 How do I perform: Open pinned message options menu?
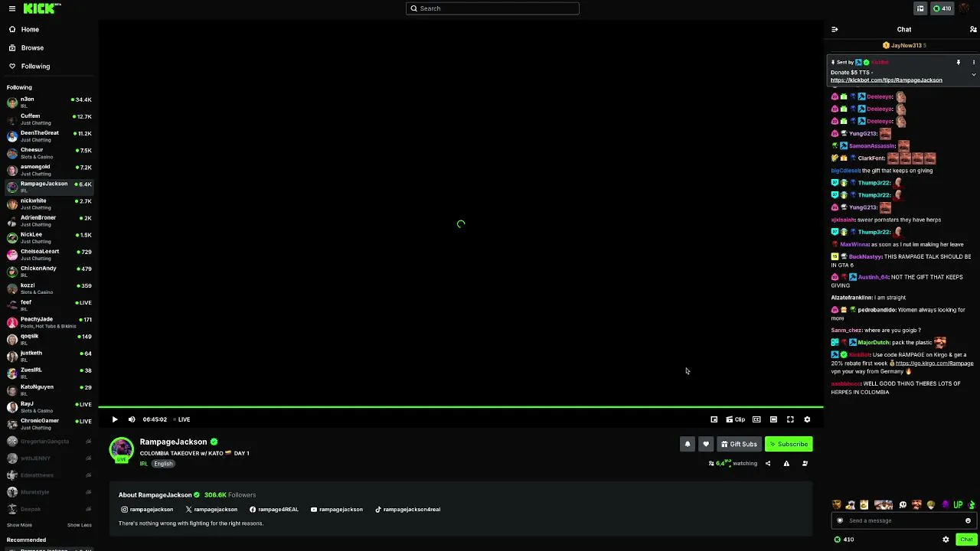974,62
